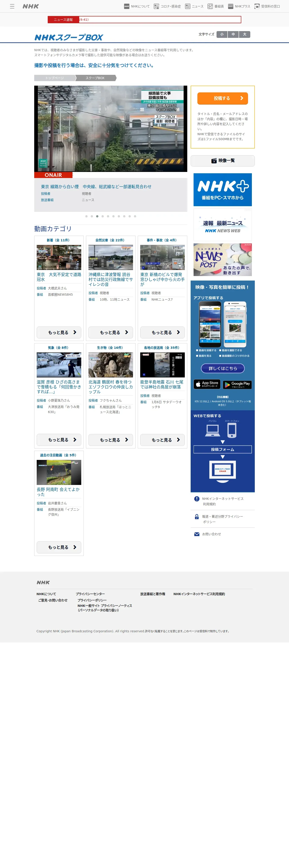Click the orange 投稿する button

click(x=223, y=98)
